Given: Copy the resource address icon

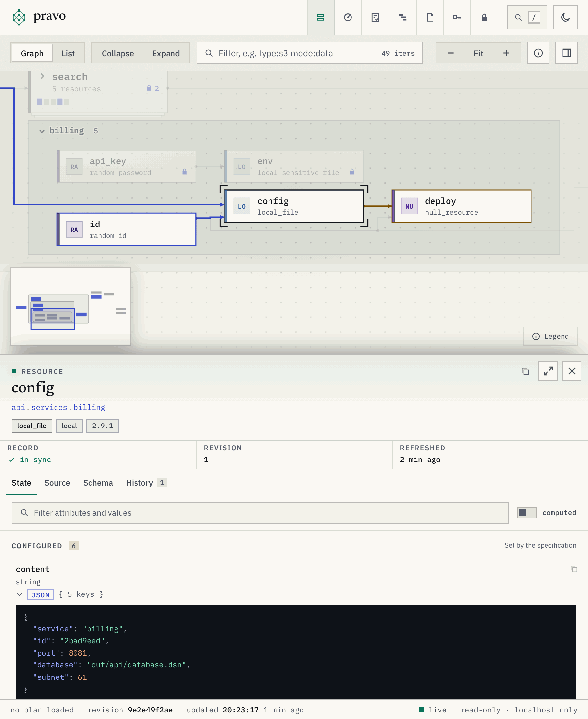Looking at the screenshot, I should [x=525, y=371].
